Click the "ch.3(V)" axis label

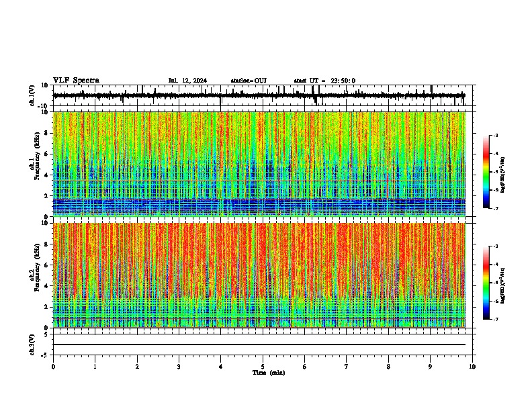pos(32,345)
